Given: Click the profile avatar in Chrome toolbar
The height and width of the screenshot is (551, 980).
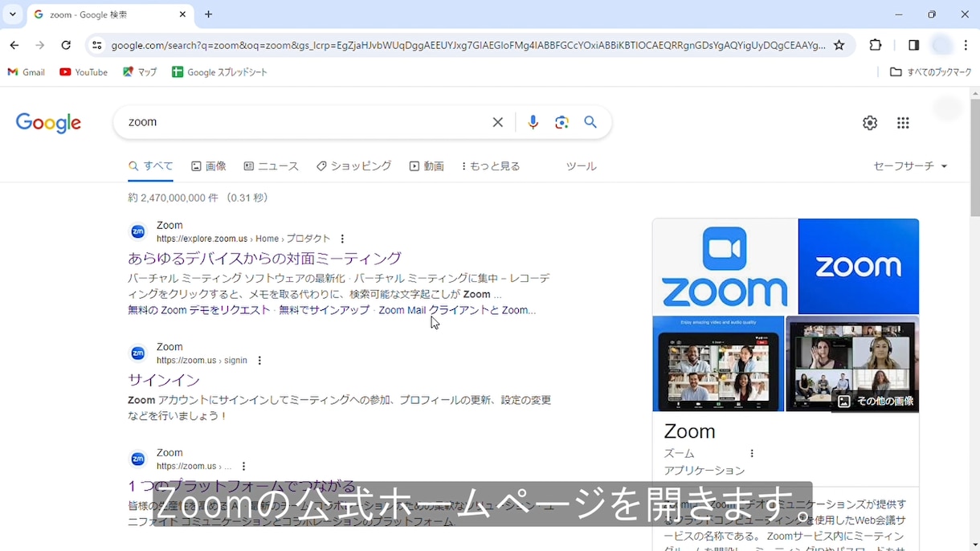Looking at the screenshot, I should (x=942, y=46).
